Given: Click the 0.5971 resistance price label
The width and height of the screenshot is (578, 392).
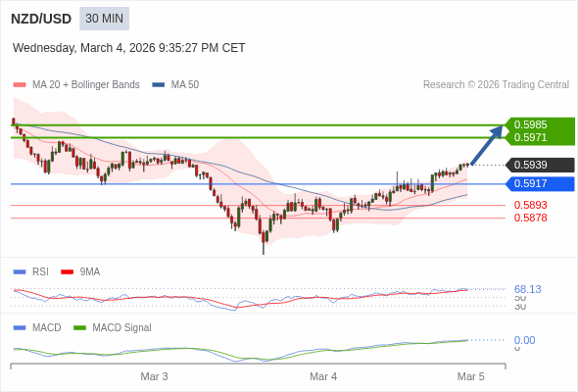Looking at the screenshot, I should pos(530,137).
